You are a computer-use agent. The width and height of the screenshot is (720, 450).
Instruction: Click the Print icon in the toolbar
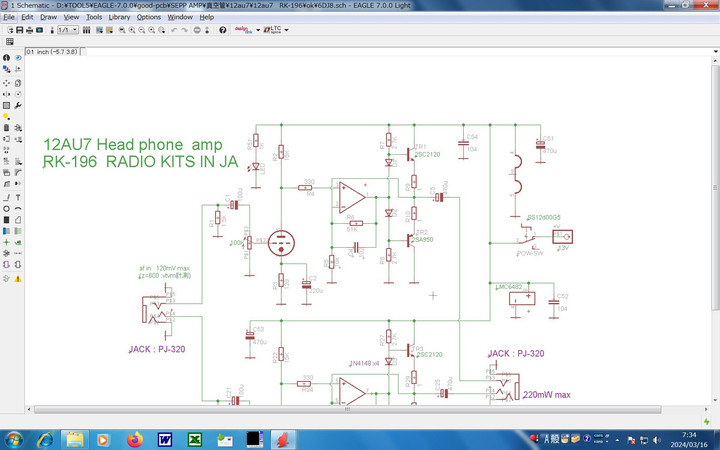pyautogui.click(x=29, y=30)
